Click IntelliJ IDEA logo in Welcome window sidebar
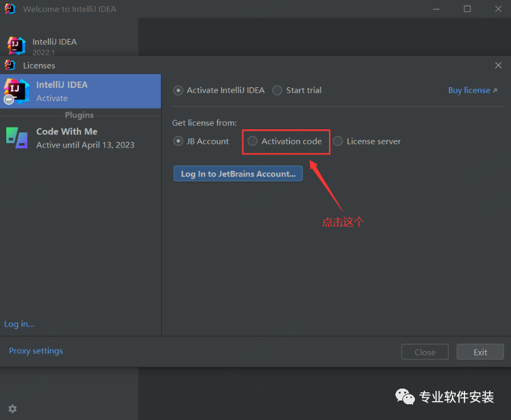The width and height of the screenshot is (511, 420). [16, 46]
